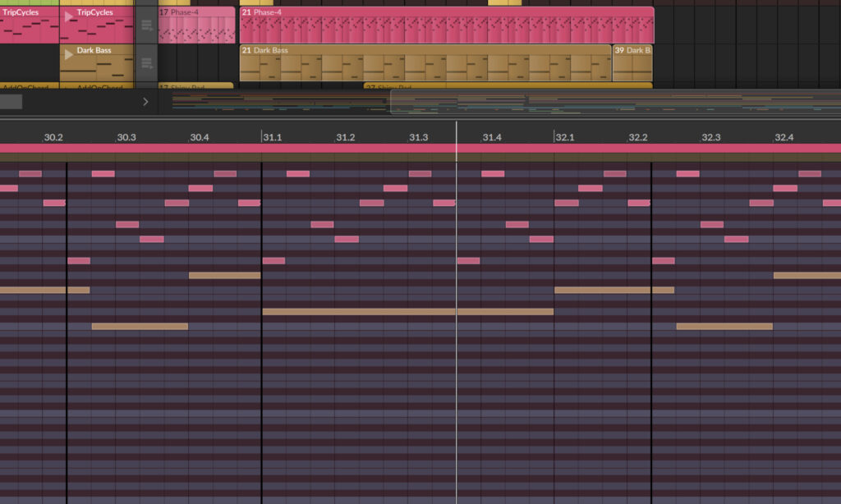Select the pink note starting at 31.1

(273, 260)
